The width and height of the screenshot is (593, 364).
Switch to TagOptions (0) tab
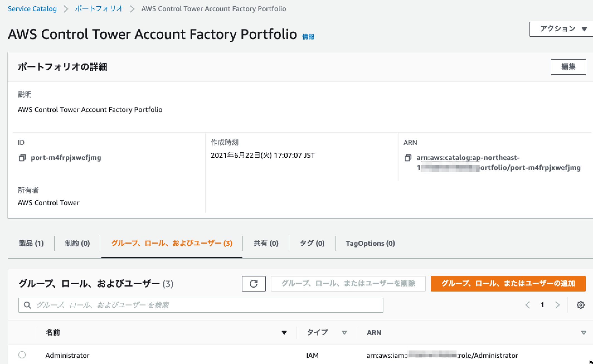(370, 243)
